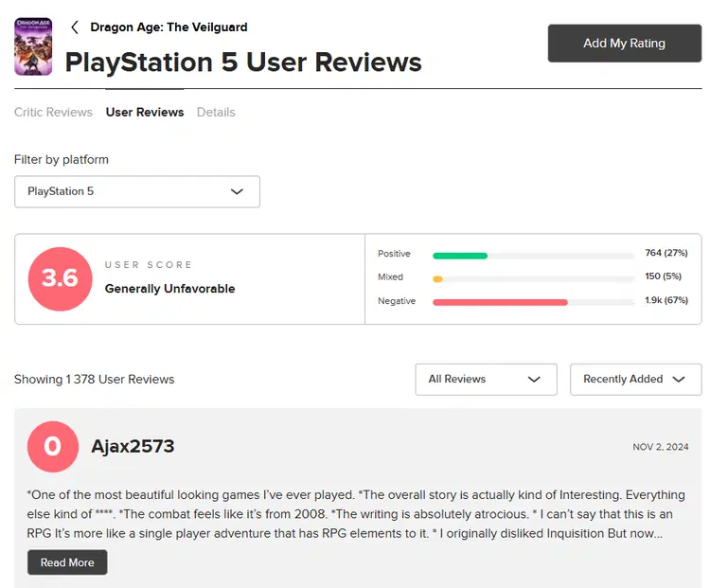Open the Dragon Age cover art thumbnail
The image size is (710, 588).
pos(33,46)
